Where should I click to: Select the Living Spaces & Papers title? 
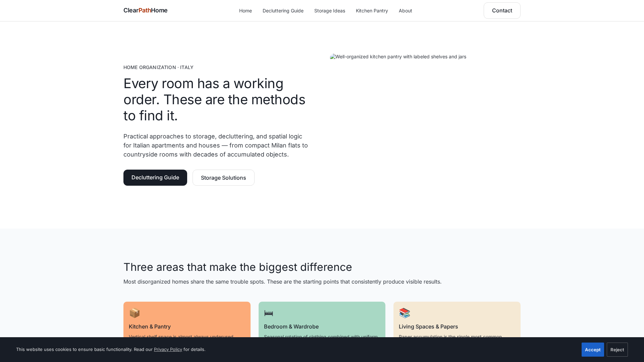coord(428,326)
